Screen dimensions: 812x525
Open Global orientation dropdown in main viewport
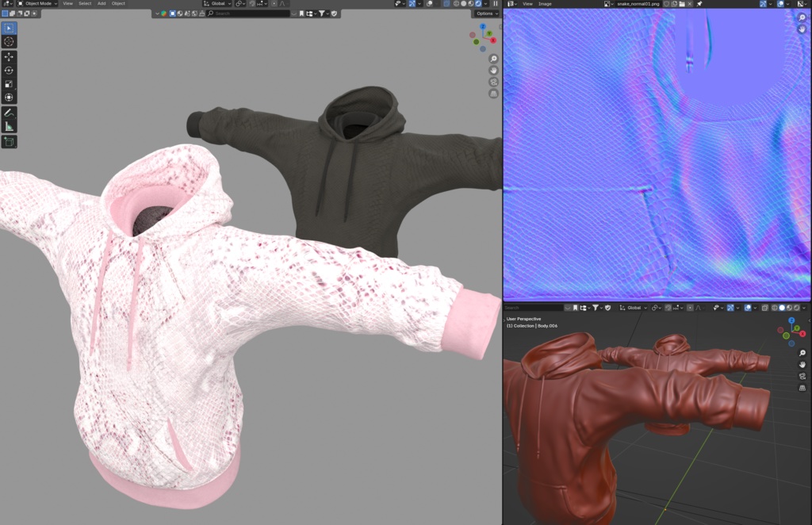217,4
